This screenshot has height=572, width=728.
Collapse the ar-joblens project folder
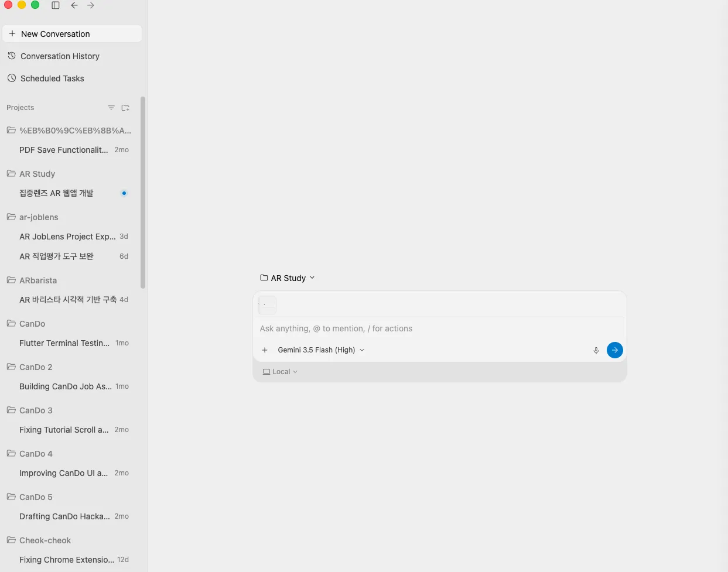(11, 217)
